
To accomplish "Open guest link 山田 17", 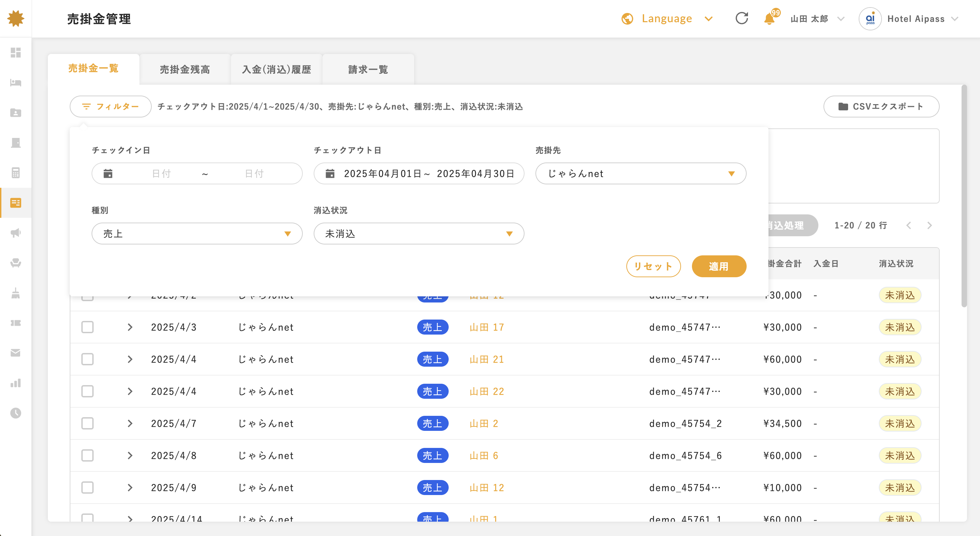I will point(487,327).
